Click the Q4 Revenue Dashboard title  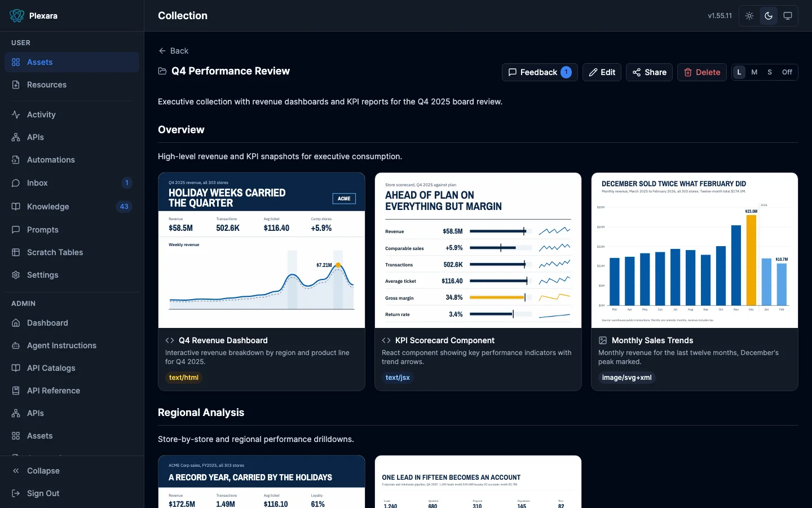(x=223, y=340)
